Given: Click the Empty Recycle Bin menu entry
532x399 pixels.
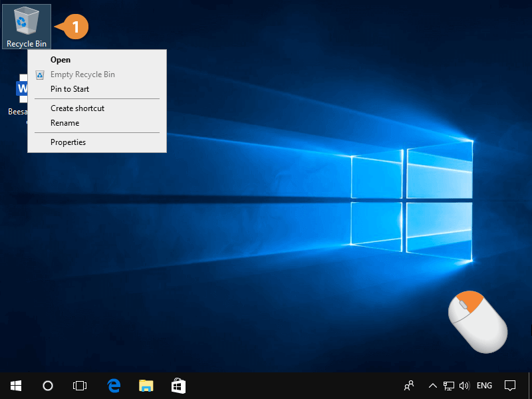Looking at the screenshot, I should [82, 74].
